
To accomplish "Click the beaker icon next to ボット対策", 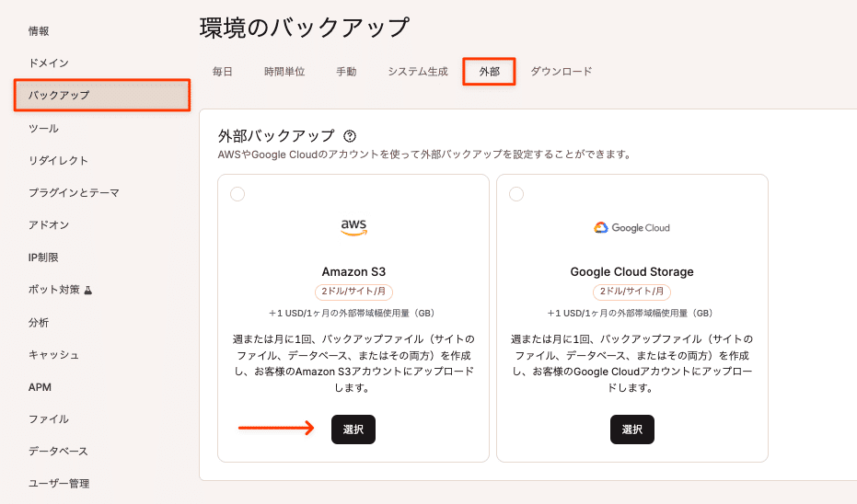I will point(88,290).
